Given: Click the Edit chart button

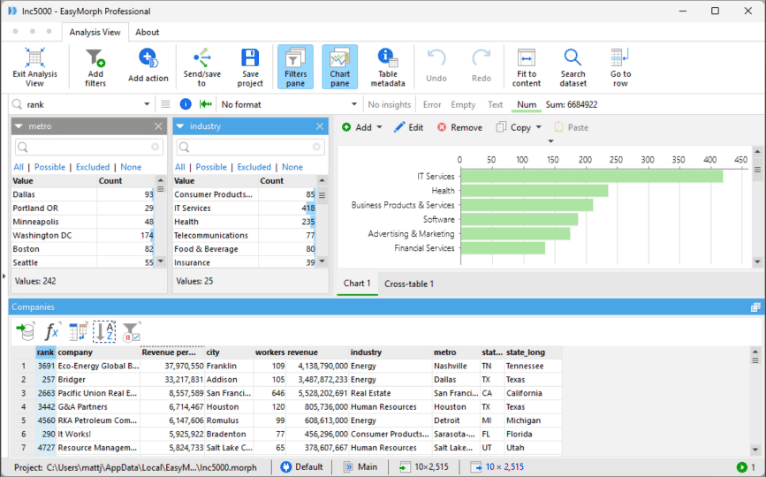Looking at the screenshot, I should pos(409,128).
